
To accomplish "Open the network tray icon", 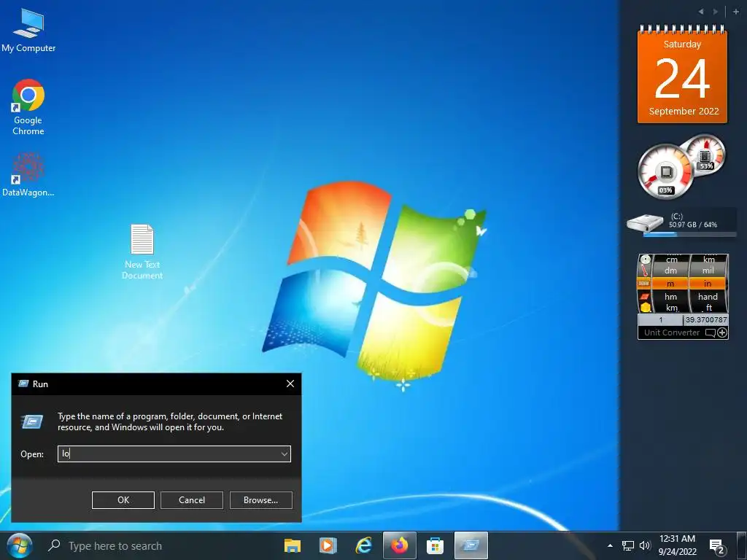I will pyautogui.click(x=628, y=545).
